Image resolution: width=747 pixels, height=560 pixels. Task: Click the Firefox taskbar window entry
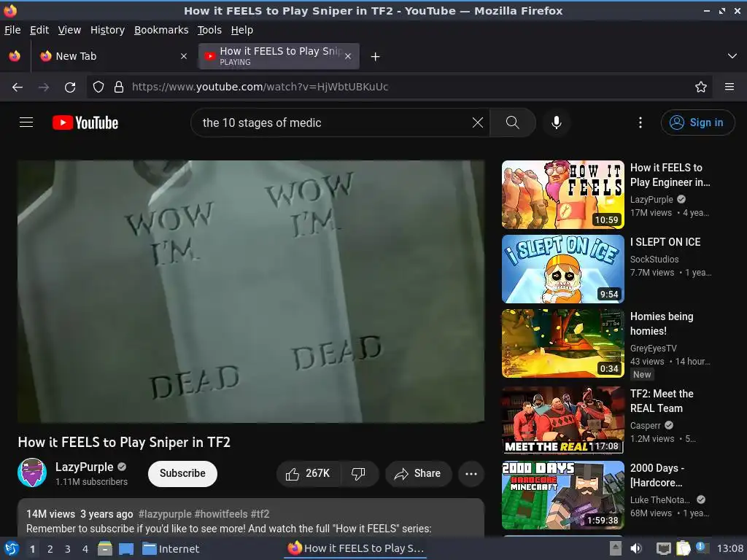pyautogui.click(x=356, y=548)
